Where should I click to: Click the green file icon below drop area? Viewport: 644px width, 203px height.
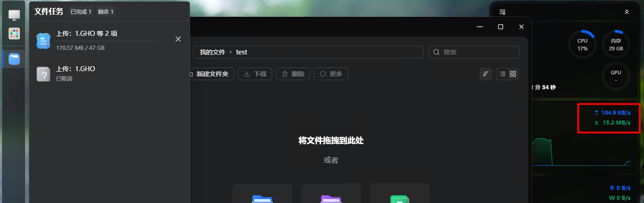[400, 198]
